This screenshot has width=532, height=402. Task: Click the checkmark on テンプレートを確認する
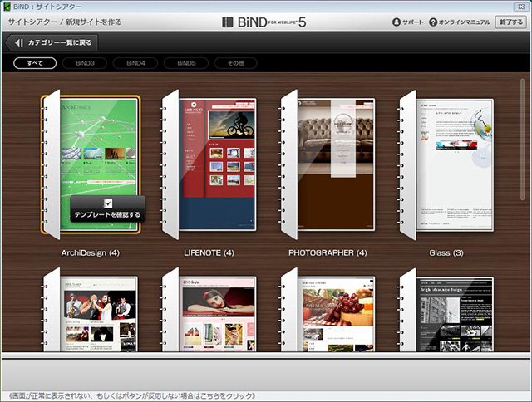click(108, 203)
